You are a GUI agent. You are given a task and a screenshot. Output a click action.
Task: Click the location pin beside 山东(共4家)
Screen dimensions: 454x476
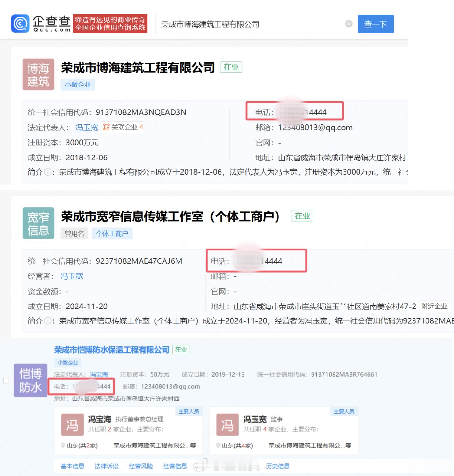[x=218, y=446]
